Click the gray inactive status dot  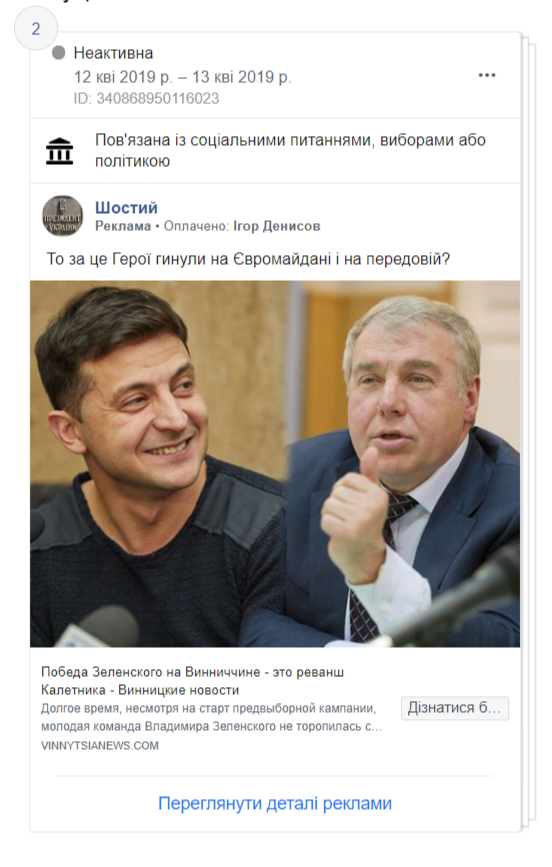click(x=59, y=53)
